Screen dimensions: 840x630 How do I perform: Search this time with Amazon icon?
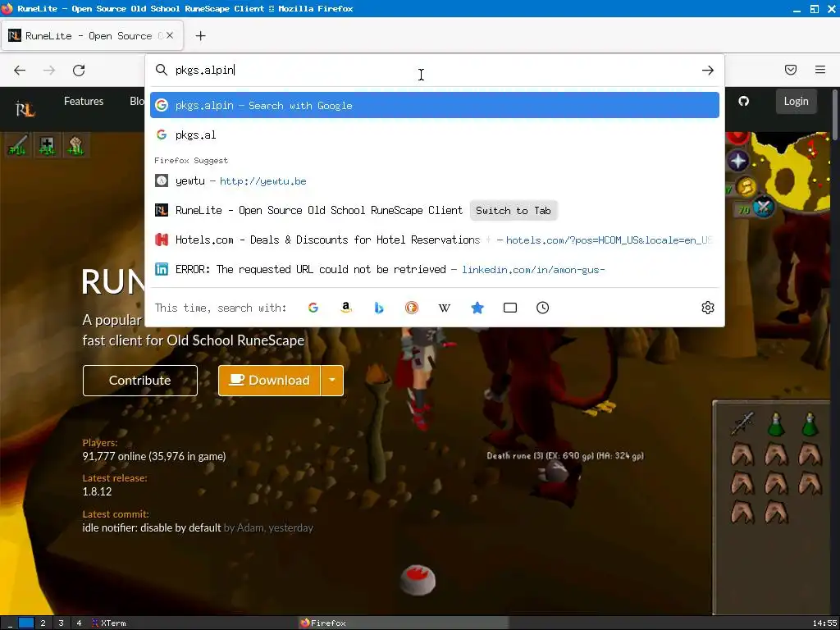point(346,308)
